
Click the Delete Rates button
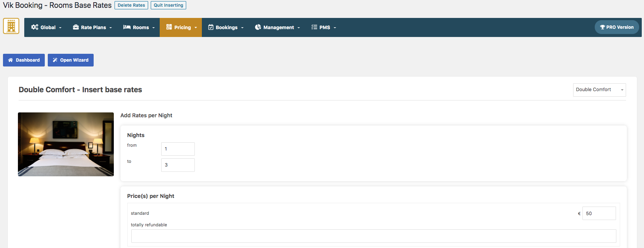[131, 5]
